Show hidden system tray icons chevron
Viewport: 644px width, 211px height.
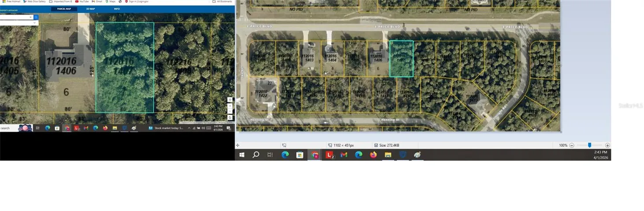[x=189, y=128]
